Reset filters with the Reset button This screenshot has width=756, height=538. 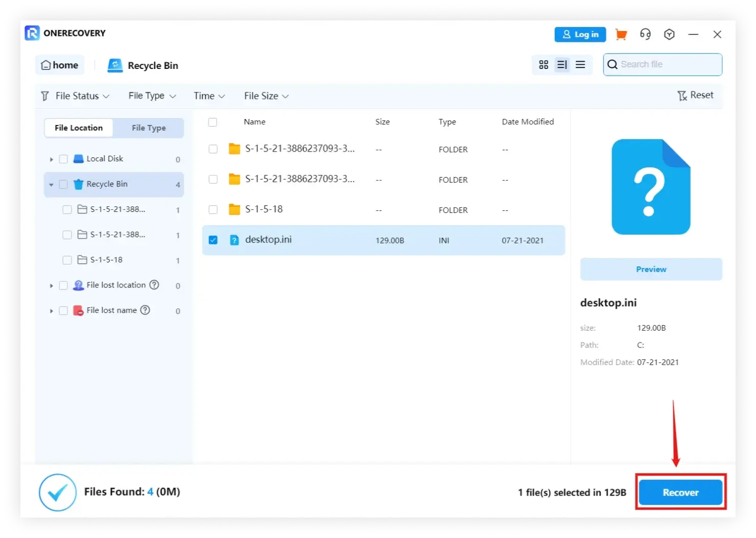point(695,95)
